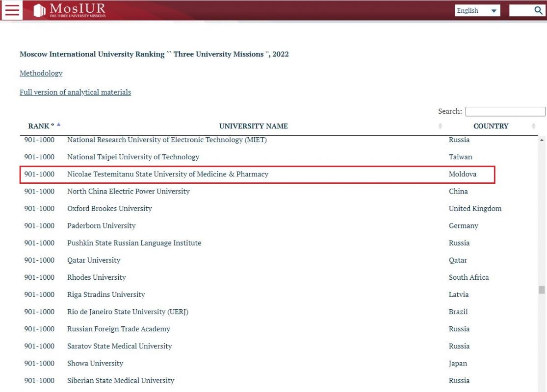547x392 pixels.
Task: Sort by COUNTRY column header
Action: pos(491,126)
